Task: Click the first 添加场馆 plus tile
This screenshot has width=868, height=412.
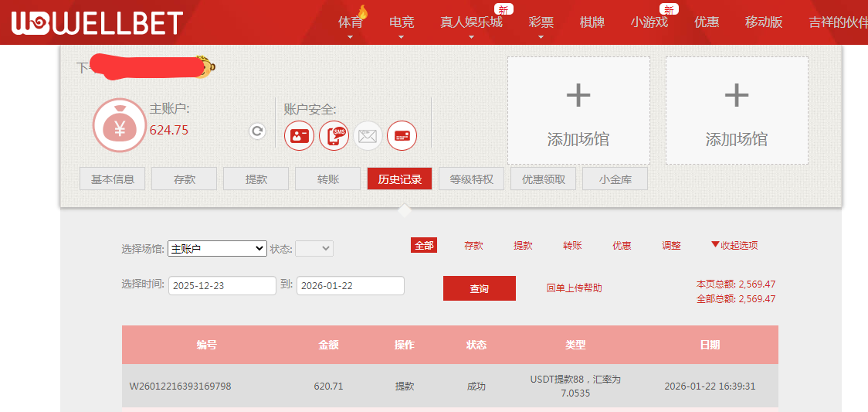Action: (x=578, y=111)
